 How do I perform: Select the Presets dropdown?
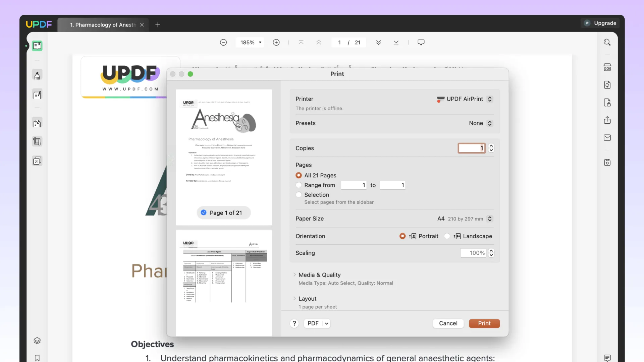point(480,123)
